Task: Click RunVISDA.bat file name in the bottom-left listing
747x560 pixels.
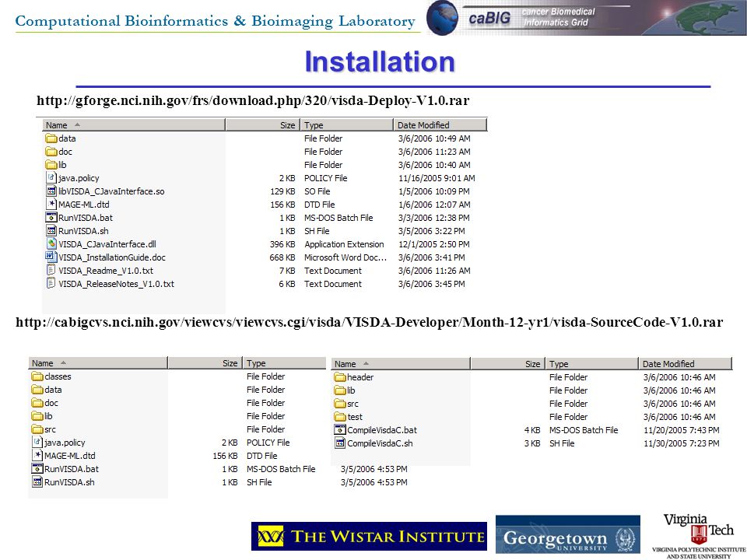Action: tap(72, 469)
